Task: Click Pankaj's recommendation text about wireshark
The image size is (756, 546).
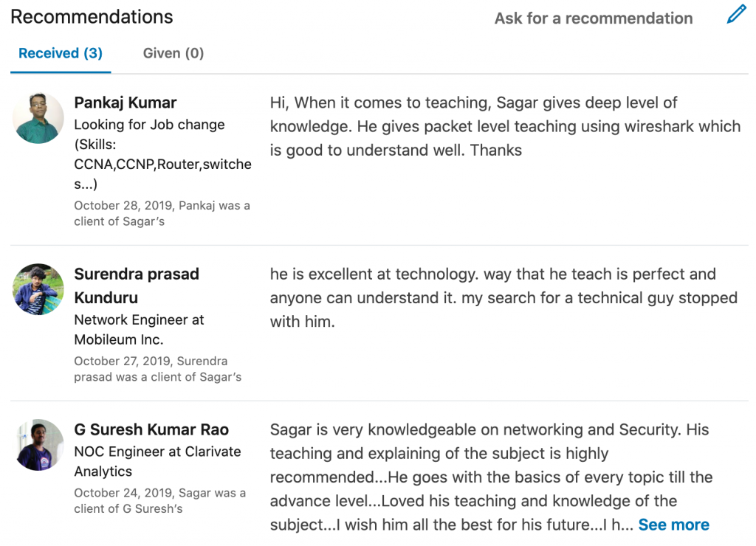Action: 505,126
